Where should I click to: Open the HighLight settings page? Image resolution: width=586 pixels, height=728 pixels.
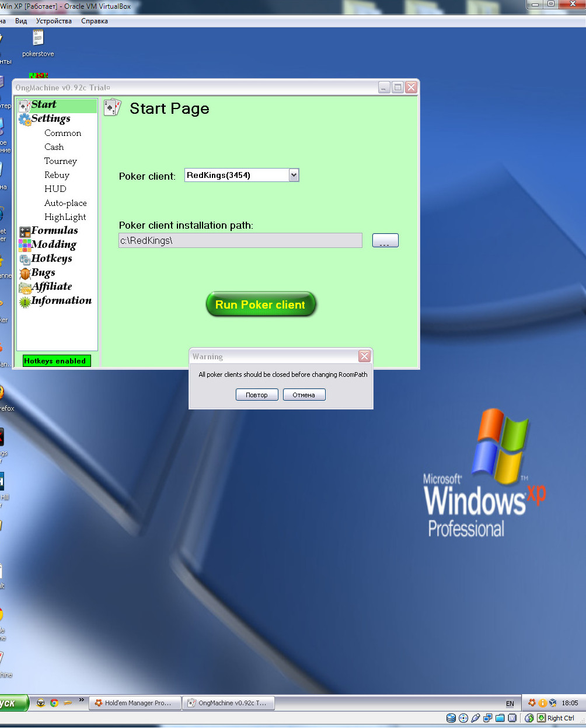65,217
